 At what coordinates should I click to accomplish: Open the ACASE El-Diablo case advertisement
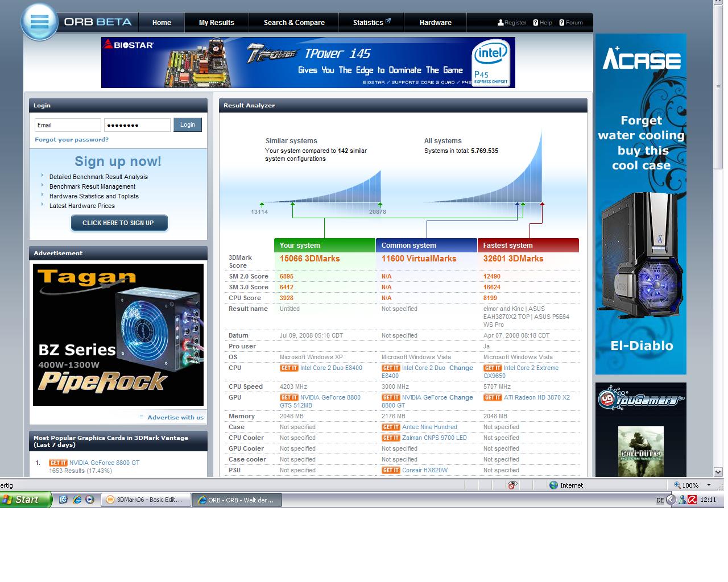tap(641, 204)
